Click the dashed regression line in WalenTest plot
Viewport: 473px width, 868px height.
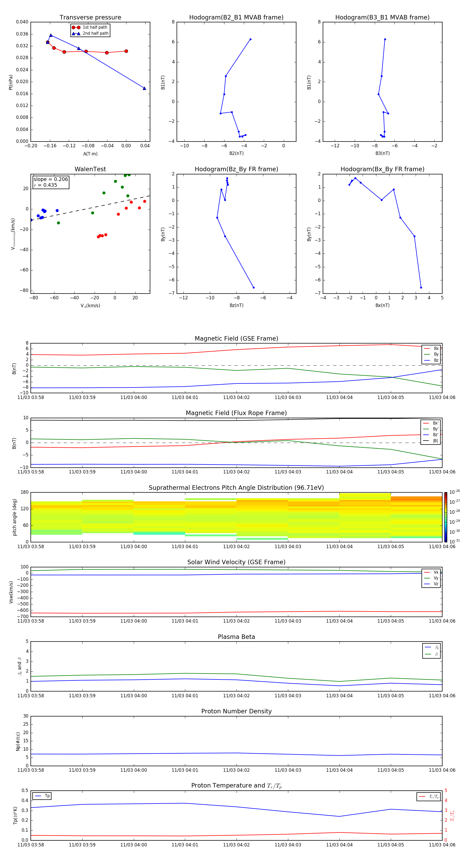point(90,208)
